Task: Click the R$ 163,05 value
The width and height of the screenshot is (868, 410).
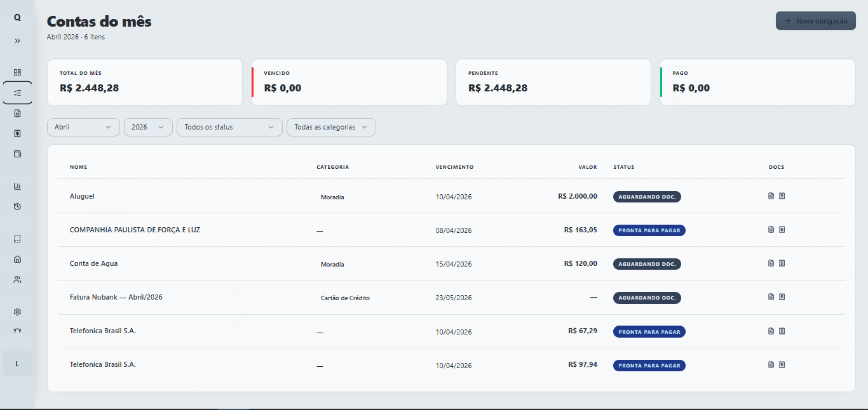Action: click(x=581, y=230)
